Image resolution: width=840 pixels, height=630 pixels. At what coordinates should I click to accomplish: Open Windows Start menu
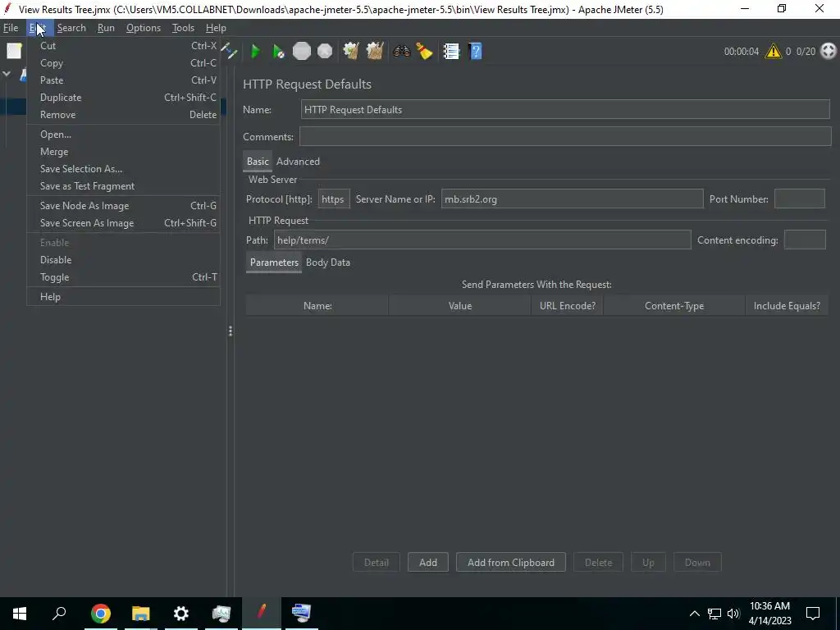[20, 614]
